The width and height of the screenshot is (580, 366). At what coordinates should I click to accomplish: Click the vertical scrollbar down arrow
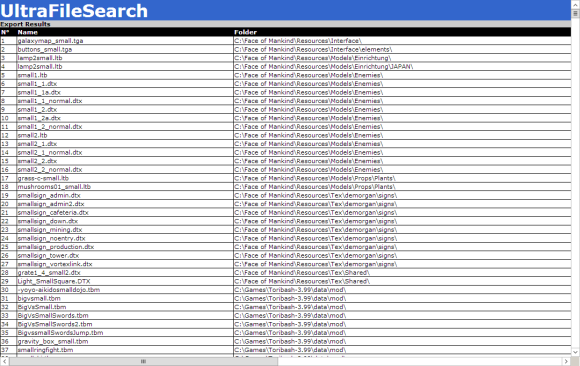point(575,352)
